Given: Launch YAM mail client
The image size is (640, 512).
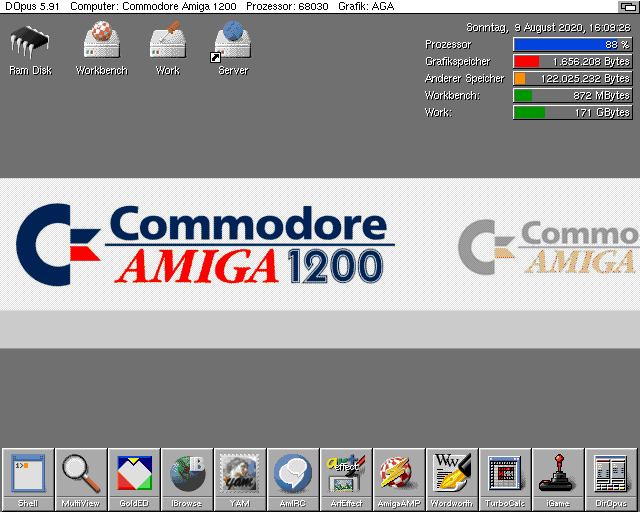Looking at the screenshot, I should click(240, 479).
